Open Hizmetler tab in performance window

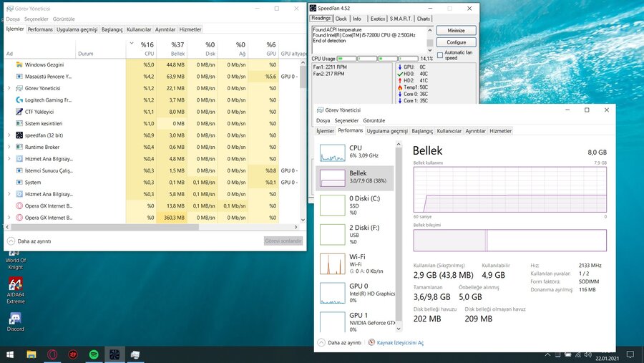(500, 131)
